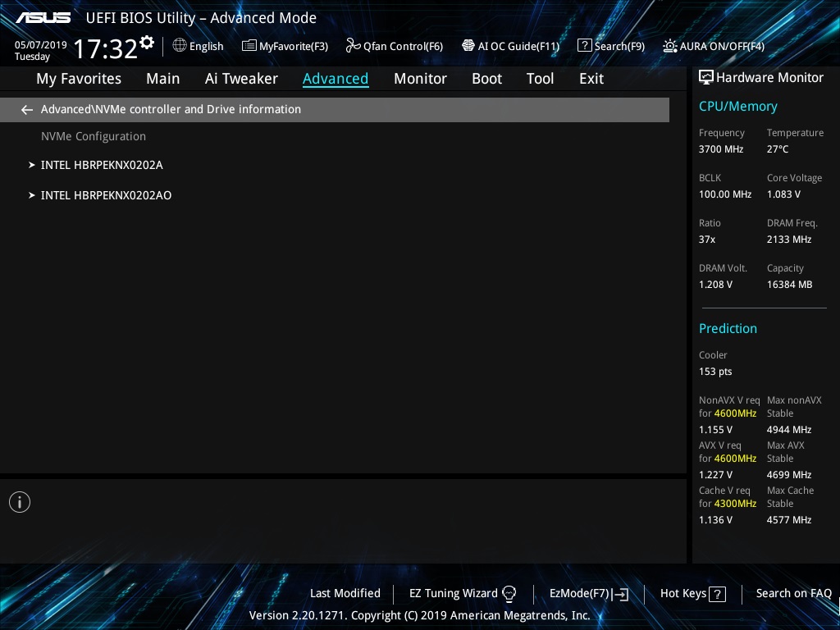Click the EZ Tuning Wizard lightbulb icon
This screenshot has height=630, width=840.
[x=509, y=594]
